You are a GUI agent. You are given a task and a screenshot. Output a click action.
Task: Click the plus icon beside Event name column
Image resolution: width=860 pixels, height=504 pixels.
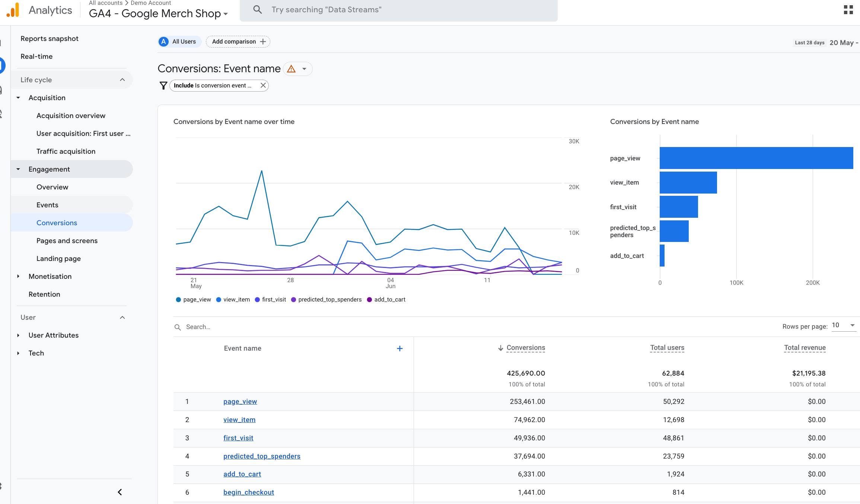(x=399, y=348)
